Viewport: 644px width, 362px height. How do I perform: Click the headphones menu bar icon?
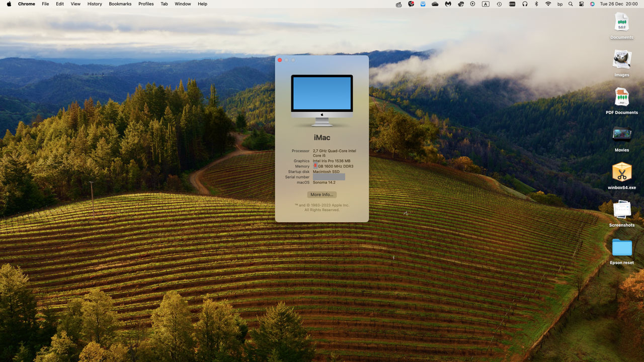[525, 4]
